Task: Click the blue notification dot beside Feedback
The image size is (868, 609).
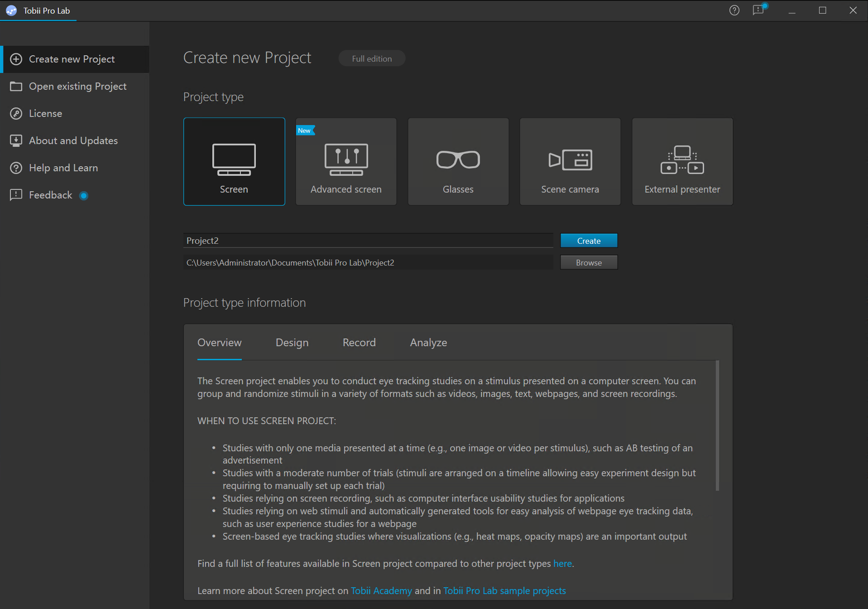Action: click(x=84, y=196)
